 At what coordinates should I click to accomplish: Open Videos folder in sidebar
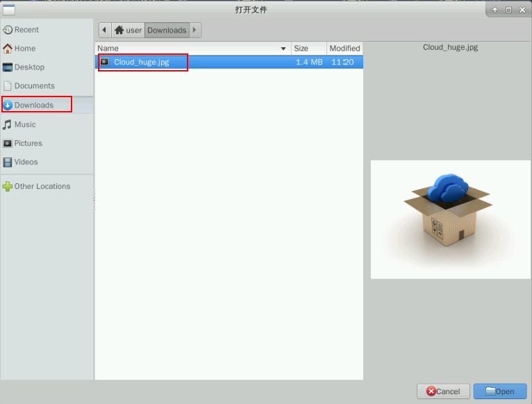26,162
